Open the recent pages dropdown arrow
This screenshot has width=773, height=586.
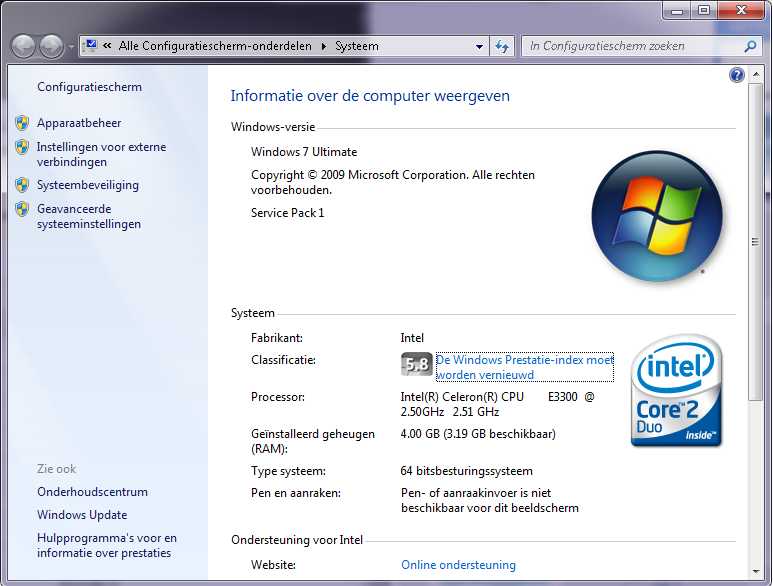[71, 47]
